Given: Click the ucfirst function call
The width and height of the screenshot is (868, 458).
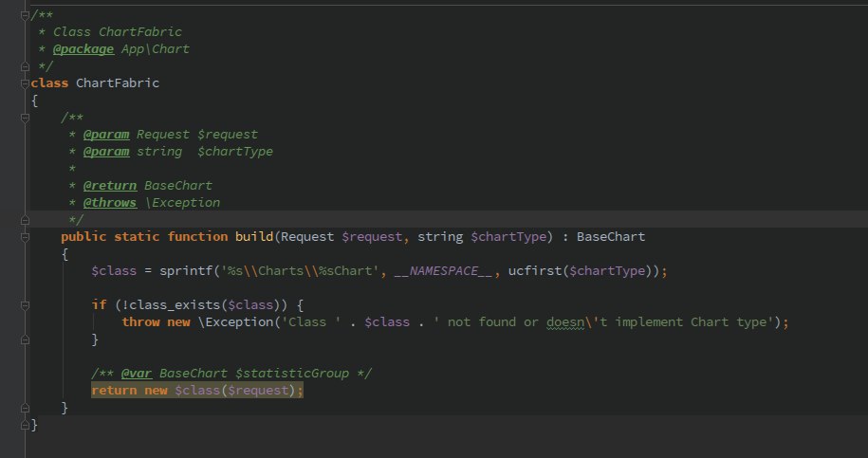Looking at the screenshot, I should point(535,271).
